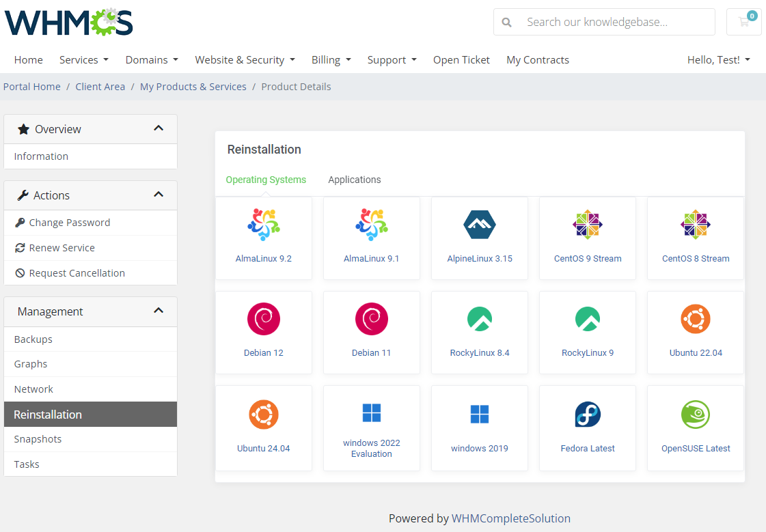Viewport: 766px width, 532px height.
Task: Select the OpenSUSE Latest chameleon icon
Action: 696,415
